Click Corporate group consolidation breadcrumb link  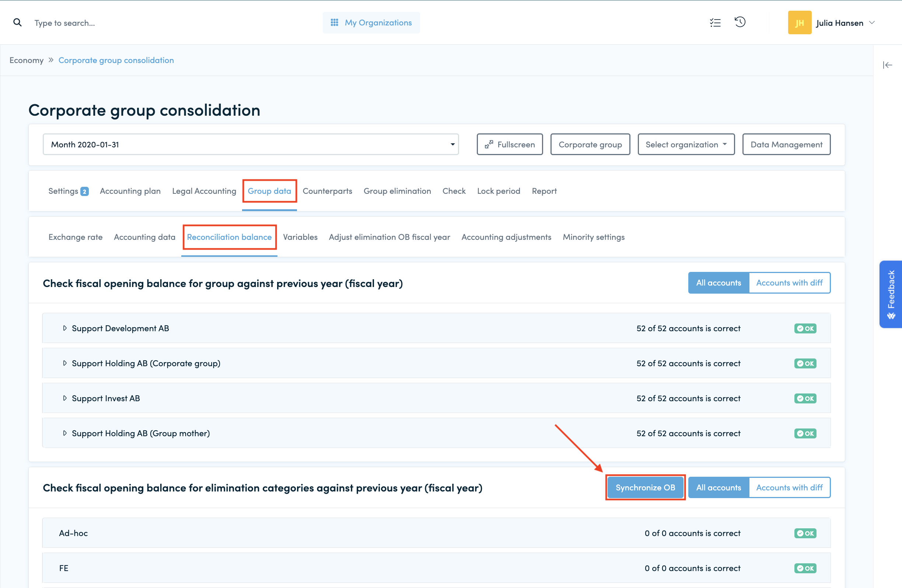116,60
